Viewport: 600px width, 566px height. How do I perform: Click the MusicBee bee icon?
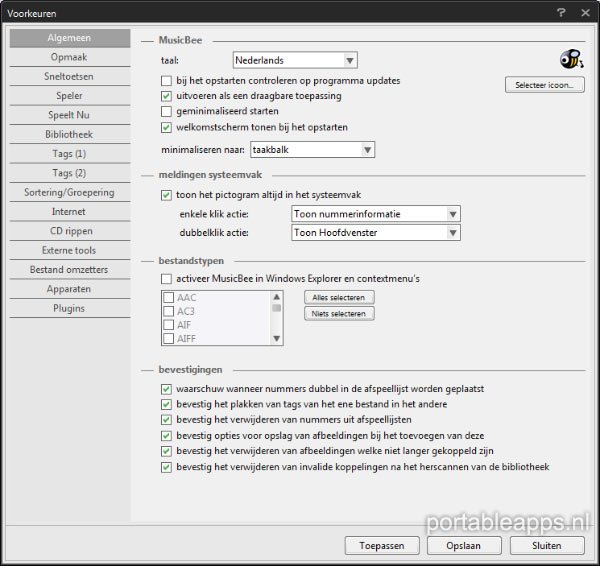pos(571,59)
